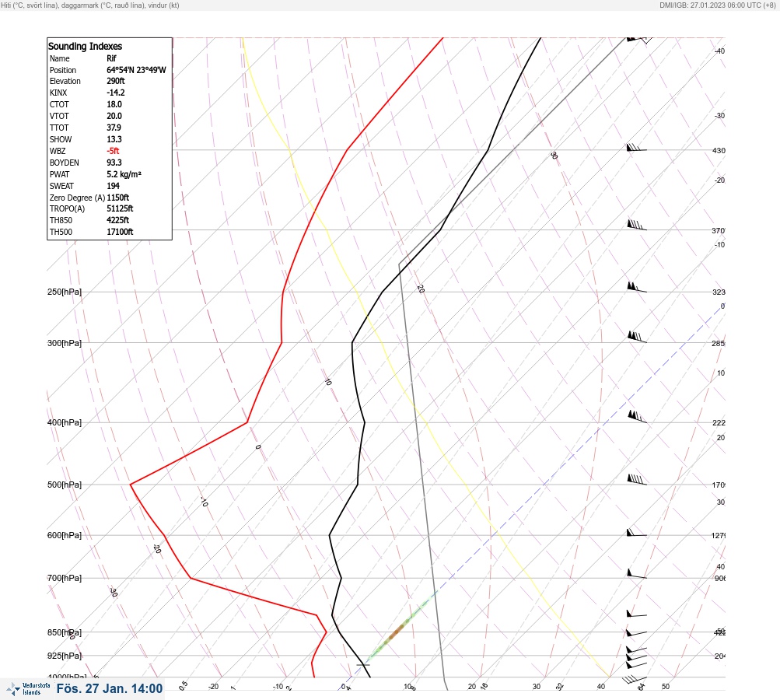Click the TH500 value 17100ft

point(120,232)
